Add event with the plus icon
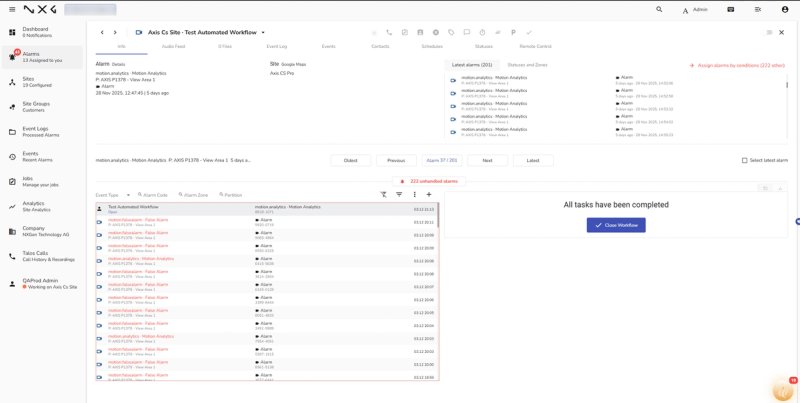Image resolution: width=800 pixels, height=403 pixels. pyautogui.click(x=429, y=194)
